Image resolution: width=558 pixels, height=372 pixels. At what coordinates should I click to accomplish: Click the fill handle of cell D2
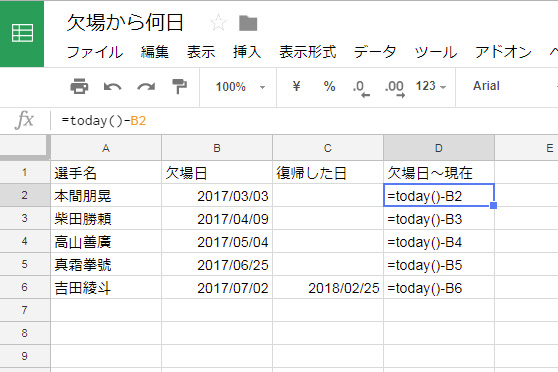[x=494, y=205]
